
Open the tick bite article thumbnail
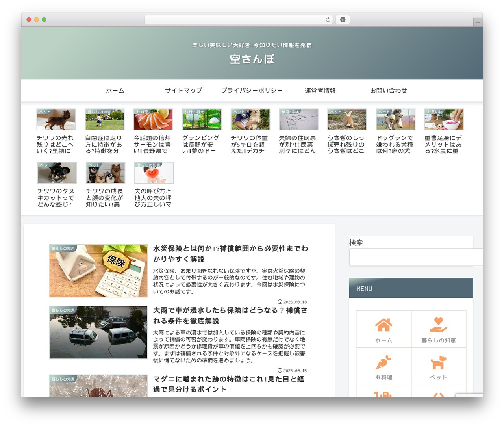click(x=98, y=386)
